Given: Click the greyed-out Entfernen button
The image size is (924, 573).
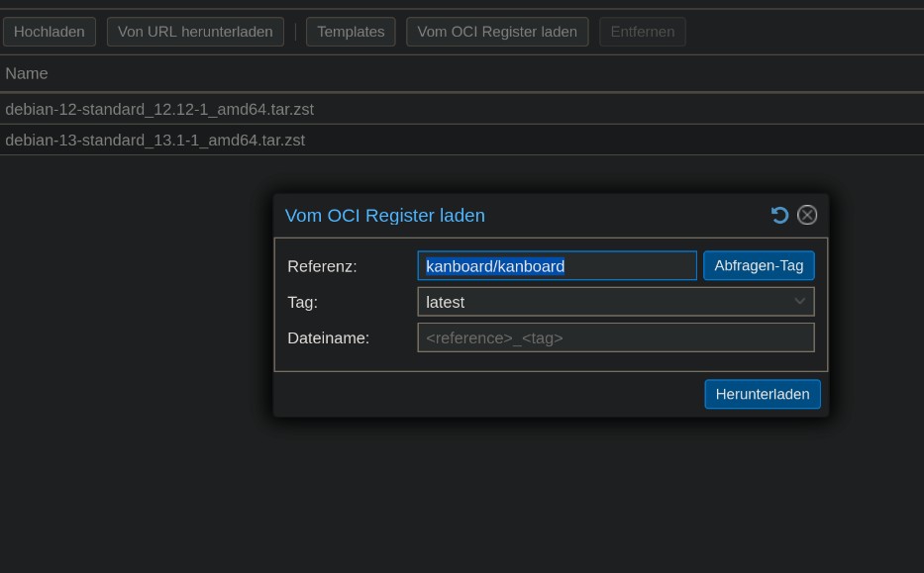Looking at the screenshot, I should (x=642, y=32).
